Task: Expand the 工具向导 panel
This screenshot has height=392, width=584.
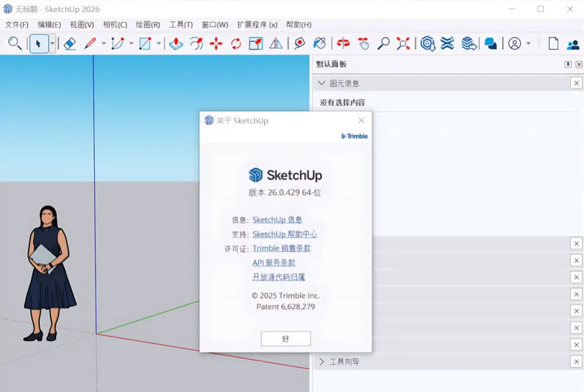Action: 321,362
